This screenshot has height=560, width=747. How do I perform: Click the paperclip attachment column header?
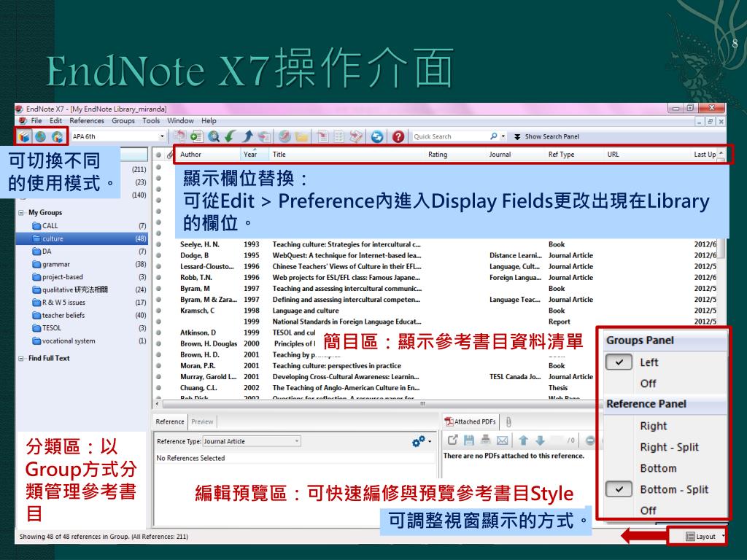(x=169, y=155)
